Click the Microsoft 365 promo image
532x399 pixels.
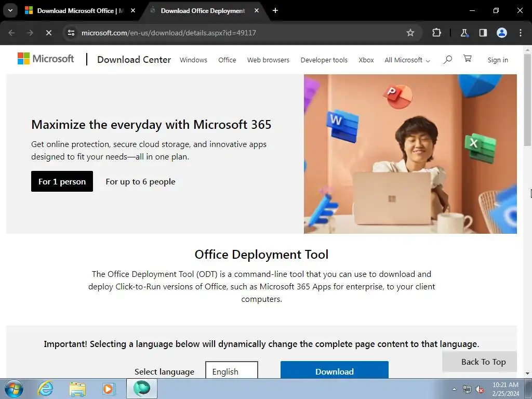click(x=410, y=154)
